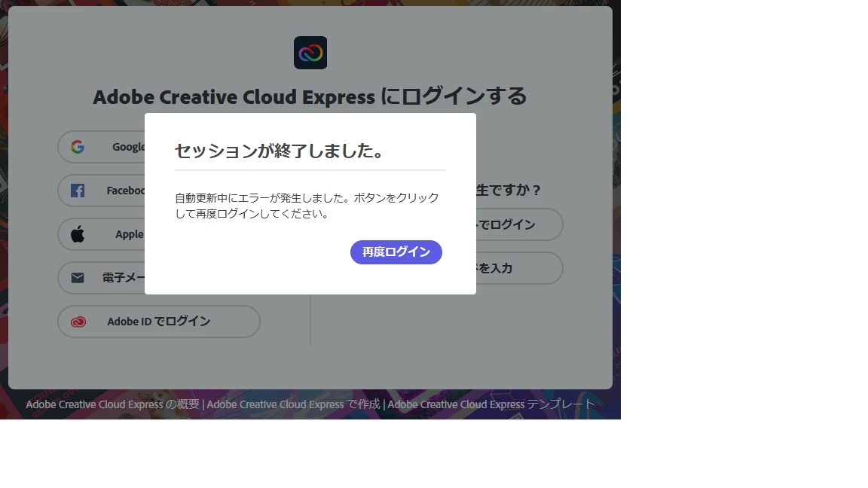Select Adobe ID でログイン button

point(159,322)
